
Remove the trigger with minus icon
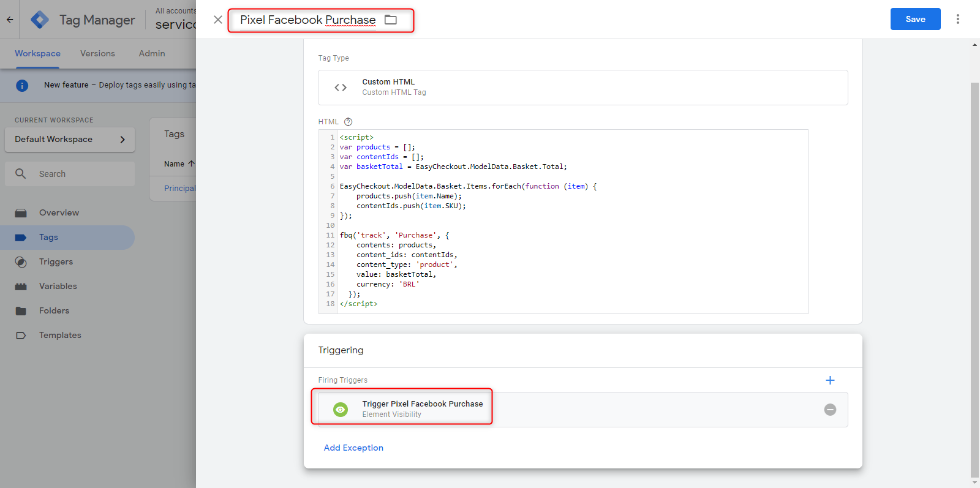[830, 410]
